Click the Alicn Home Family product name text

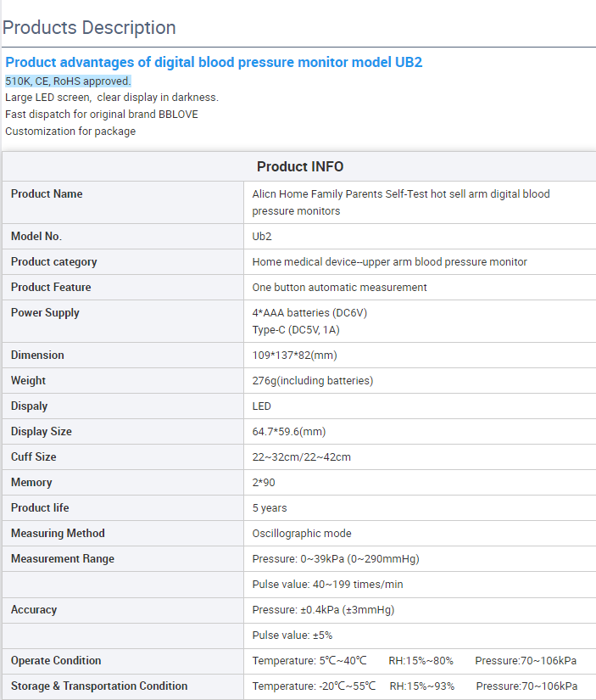(401, 202)
